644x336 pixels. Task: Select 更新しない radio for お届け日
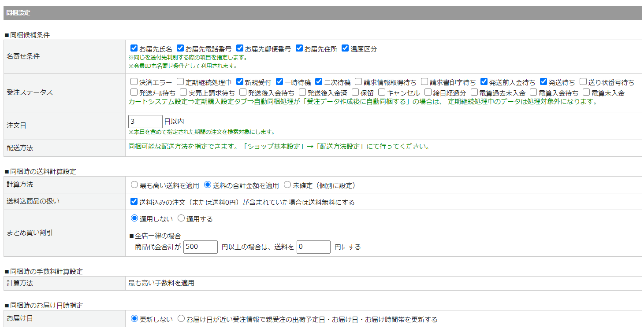coord(134,319)
